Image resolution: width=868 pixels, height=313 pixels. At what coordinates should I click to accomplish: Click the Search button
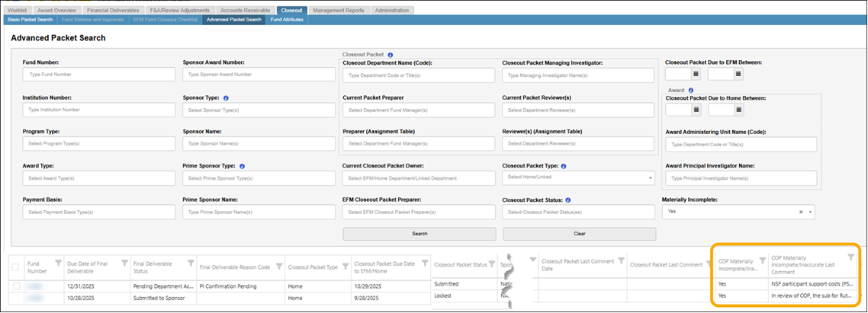pos(420,233)
